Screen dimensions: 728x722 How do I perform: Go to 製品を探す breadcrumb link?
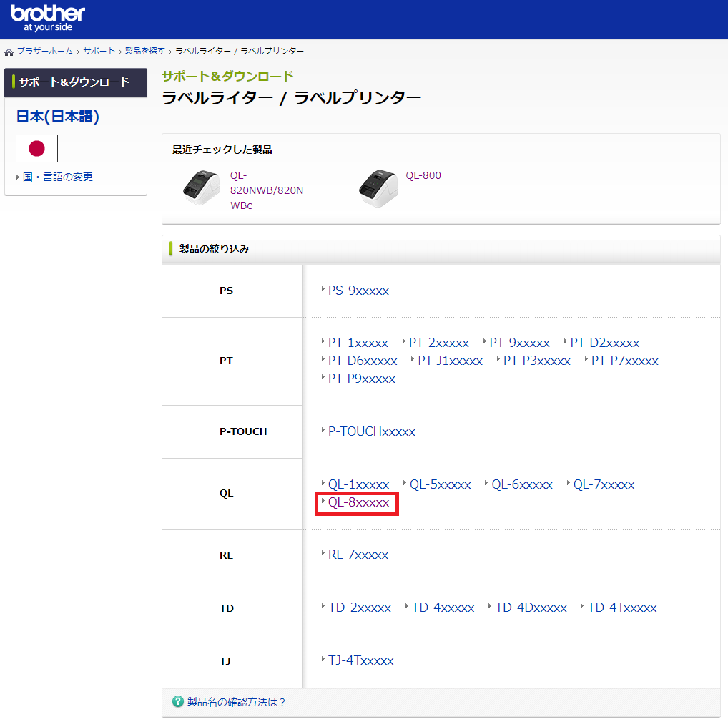click(145, 51)
